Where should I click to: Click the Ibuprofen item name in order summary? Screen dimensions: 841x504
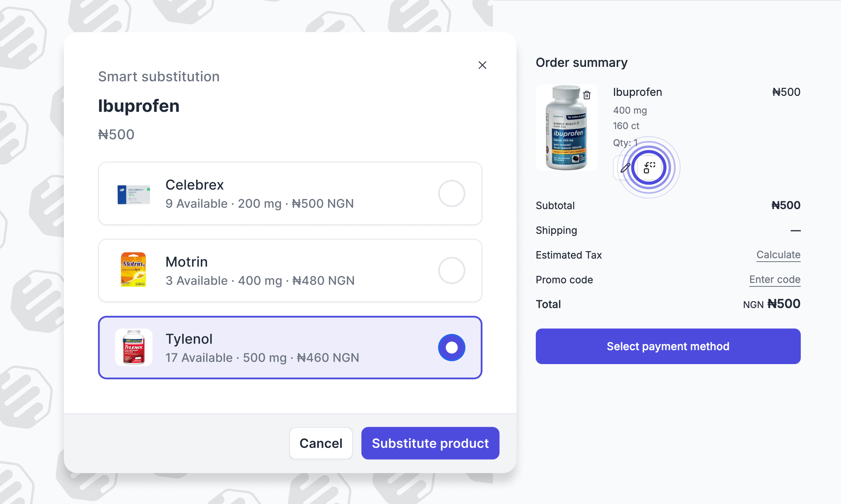[637, 92]
